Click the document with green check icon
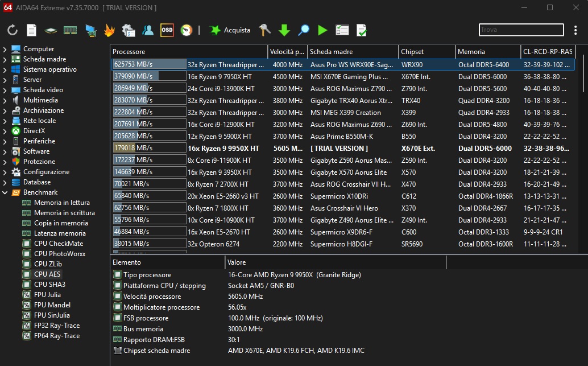Image resolution: width=588 pixels, height=366 pixels. (x=362, y=30)
